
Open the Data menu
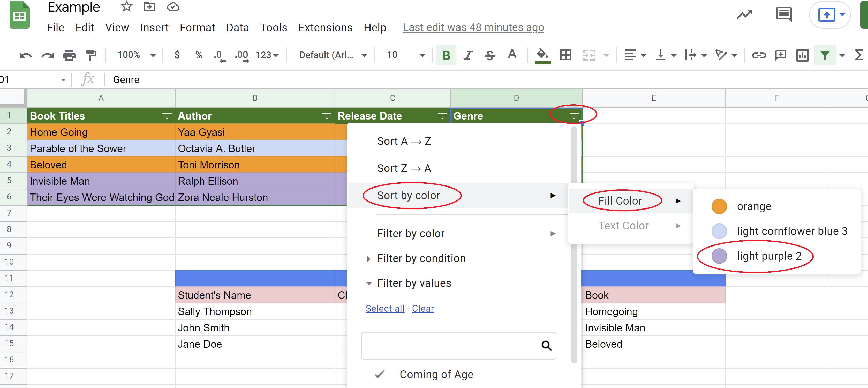[237, 27]
